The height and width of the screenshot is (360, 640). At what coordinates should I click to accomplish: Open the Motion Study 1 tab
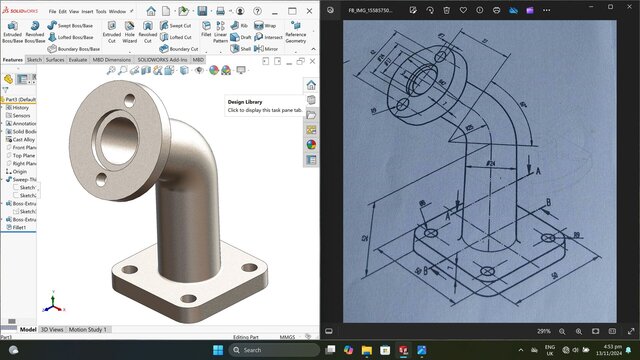(87, 329)
